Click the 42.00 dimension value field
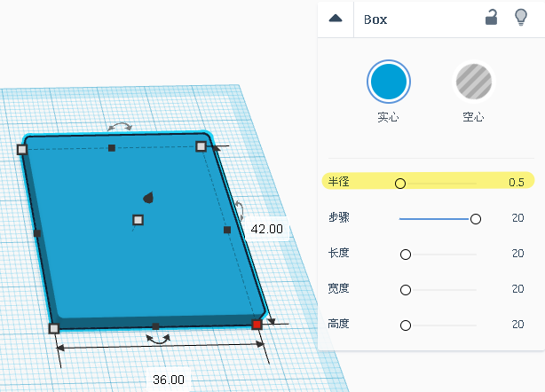Screen dimensions: 545x392 [267, 229]
